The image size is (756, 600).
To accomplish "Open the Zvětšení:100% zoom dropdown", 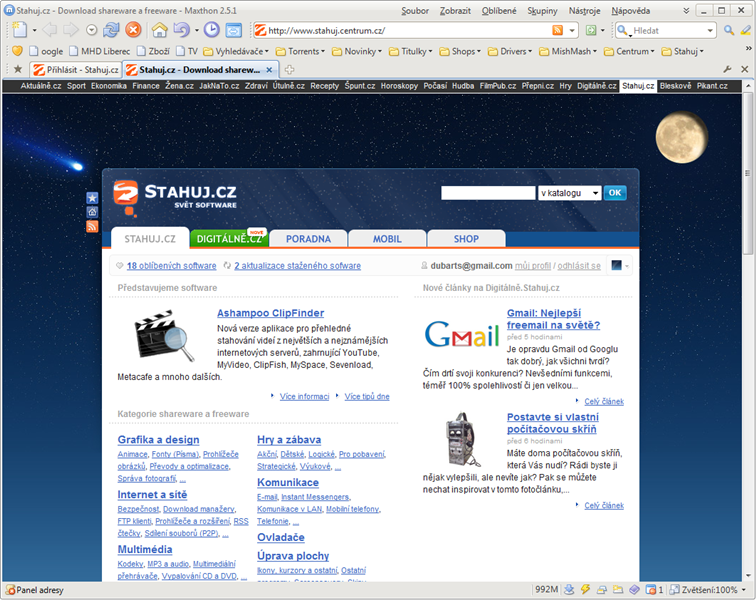I will (x=708, y=589).
